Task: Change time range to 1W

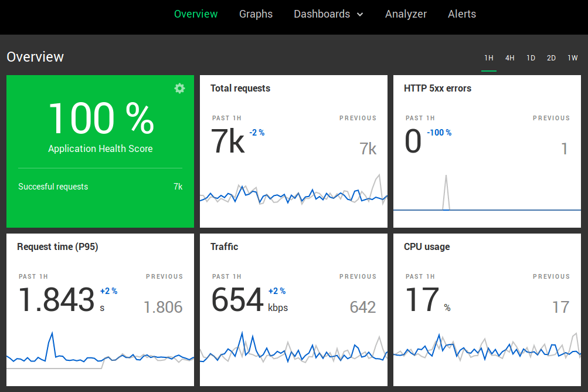Action: pyautogui.click(x=572, y=58)
